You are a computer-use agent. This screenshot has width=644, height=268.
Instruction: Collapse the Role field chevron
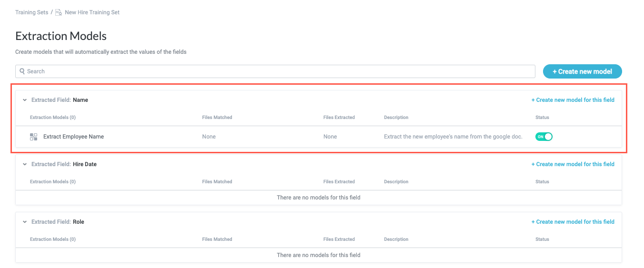[x=25, y=222]
